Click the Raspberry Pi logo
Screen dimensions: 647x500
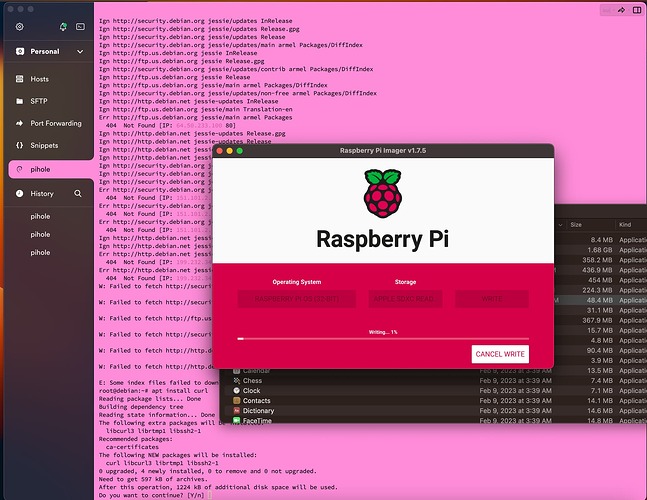[x=385, y=195]
